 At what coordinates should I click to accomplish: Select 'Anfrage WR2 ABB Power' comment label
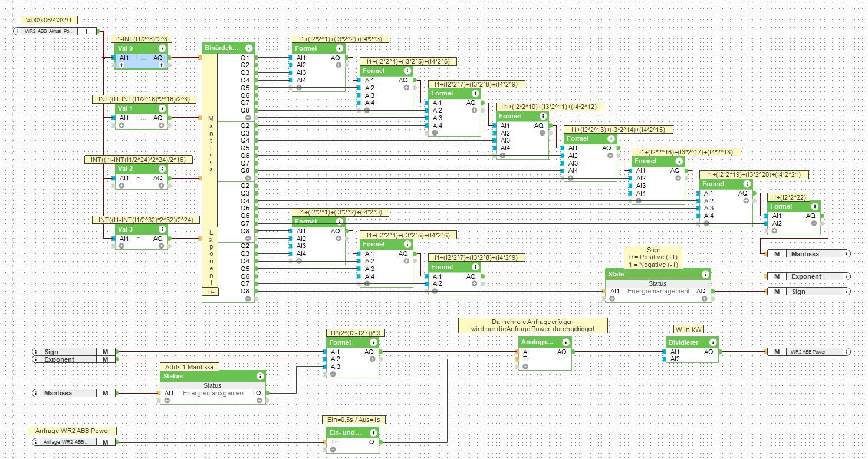coord(71,431)
